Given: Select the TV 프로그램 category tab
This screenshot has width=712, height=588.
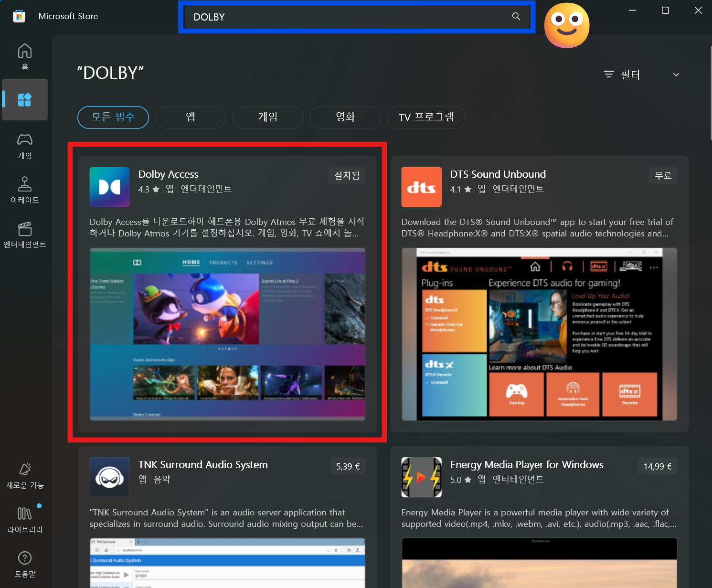Looking at the screenshot, I should click(426, 117).
